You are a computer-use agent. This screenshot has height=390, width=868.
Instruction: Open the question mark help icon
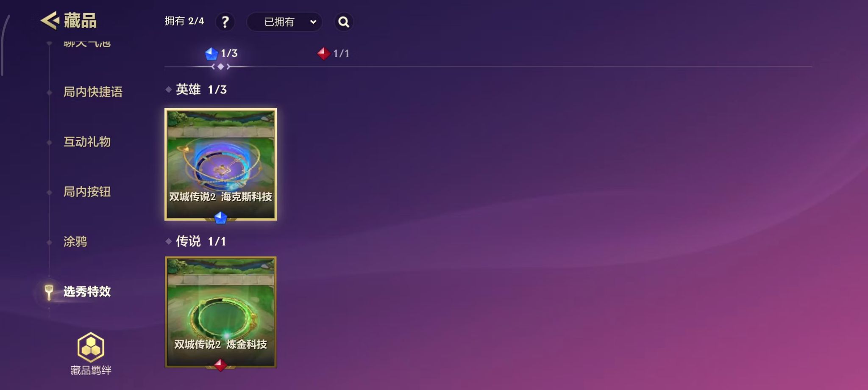225,22
